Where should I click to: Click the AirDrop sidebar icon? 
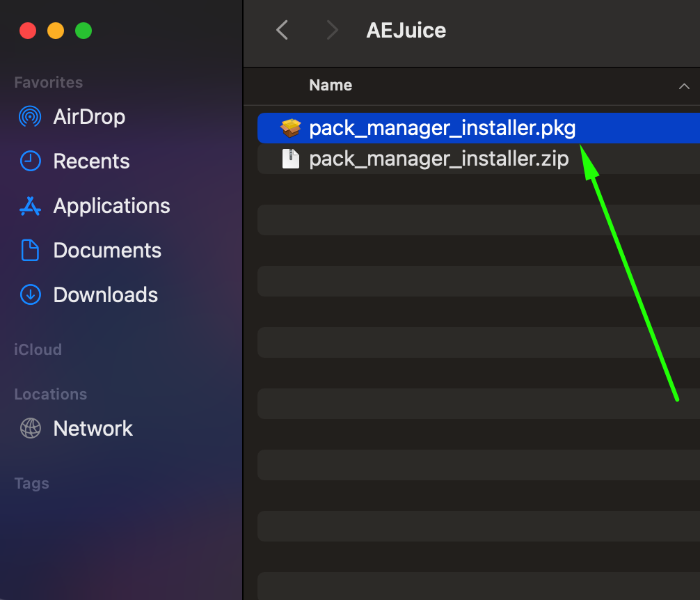tap(30, 116)
